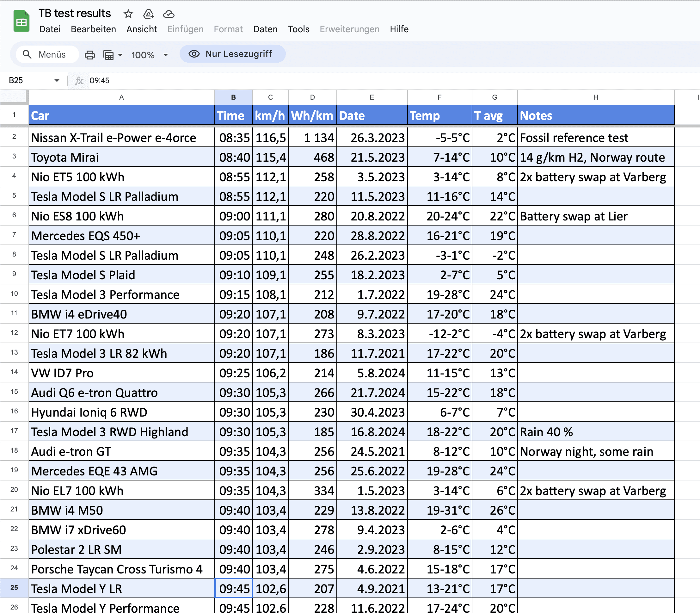Image resolution: width=700 pixels, height=613 pixels.
Task: Star the TB test results document
Action: tap(128, 14)
